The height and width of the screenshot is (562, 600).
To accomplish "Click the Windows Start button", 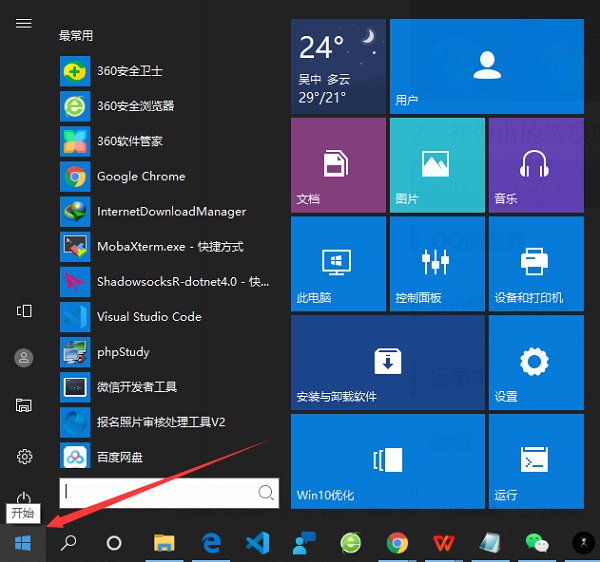I will [x=22, y=543].
